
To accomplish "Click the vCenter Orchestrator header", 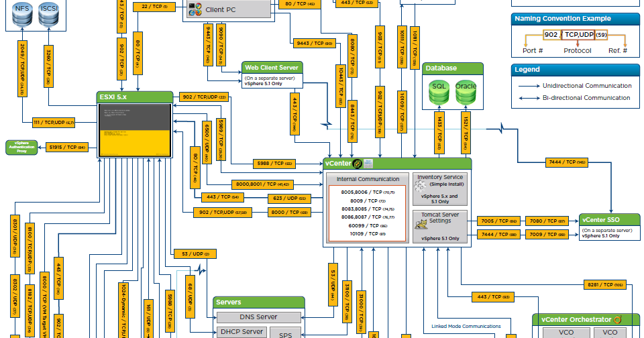I will click(586, 319).
